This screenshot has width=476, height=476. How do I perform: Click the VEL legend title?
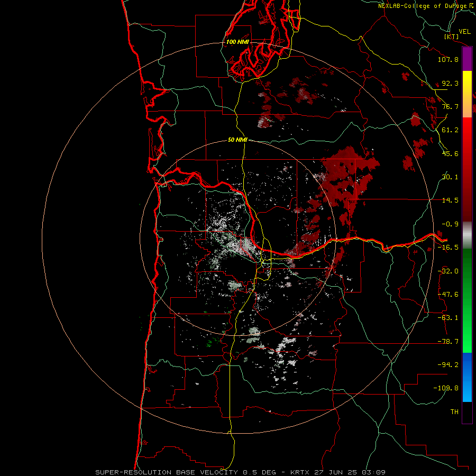(465, 32)
